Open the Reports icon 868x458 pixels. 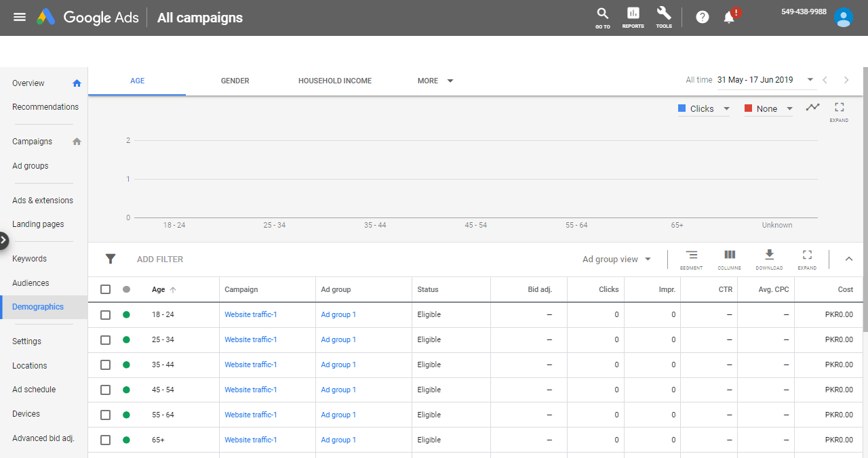pos(633,15)
